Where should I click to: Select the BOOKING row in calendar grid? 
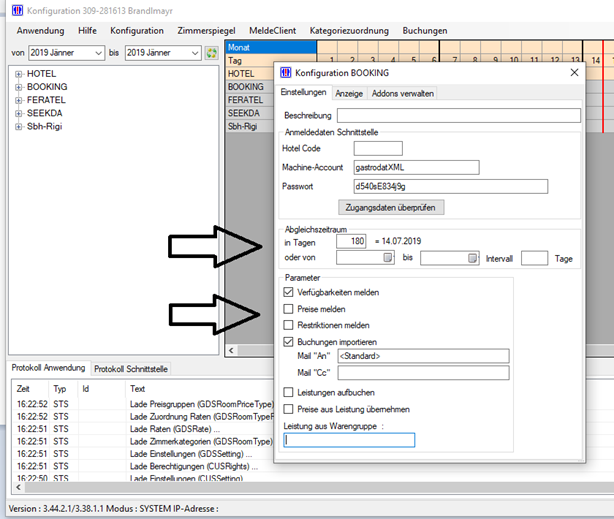[250, 87]
